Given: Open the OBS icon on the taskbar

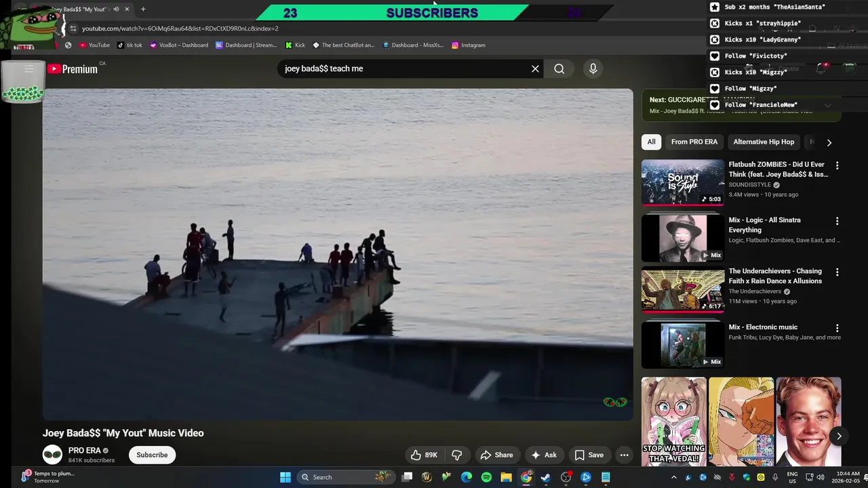Looking at the screenshot, I should click(566, 477).
